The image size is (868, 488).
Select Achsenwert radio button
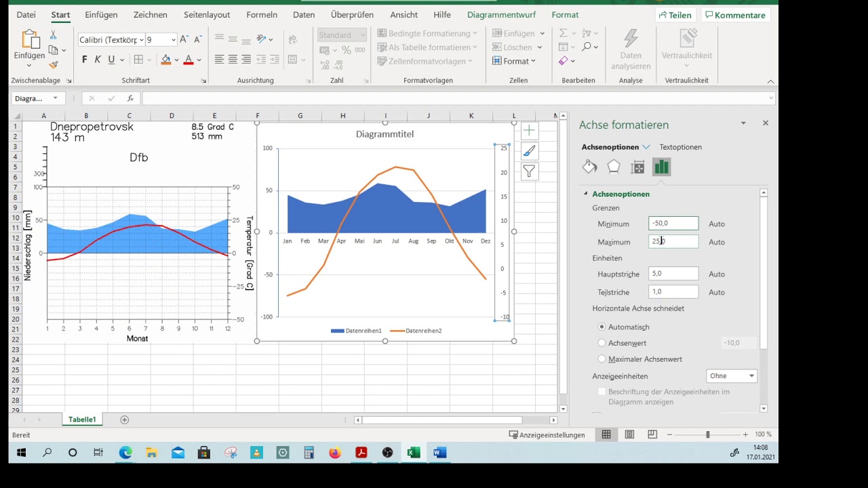tap(601, 343)
